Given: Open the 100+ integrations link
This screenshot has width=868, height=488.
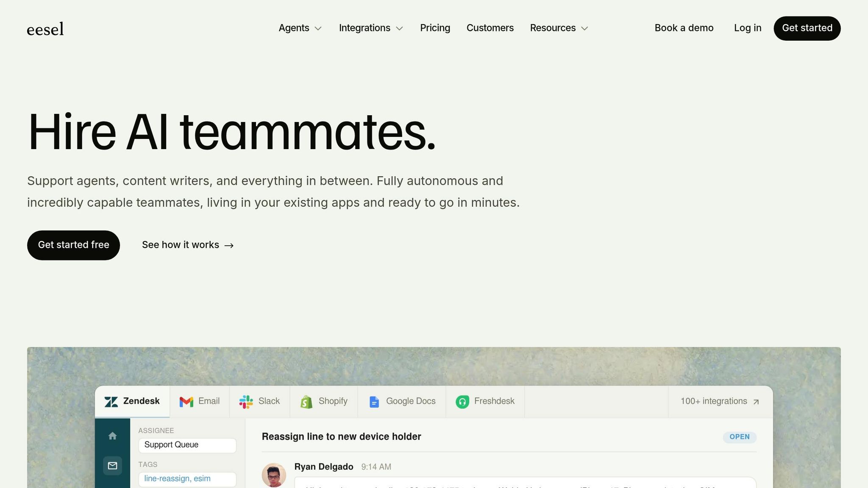Looking at the screenshot, I should [x=720, y=401].
